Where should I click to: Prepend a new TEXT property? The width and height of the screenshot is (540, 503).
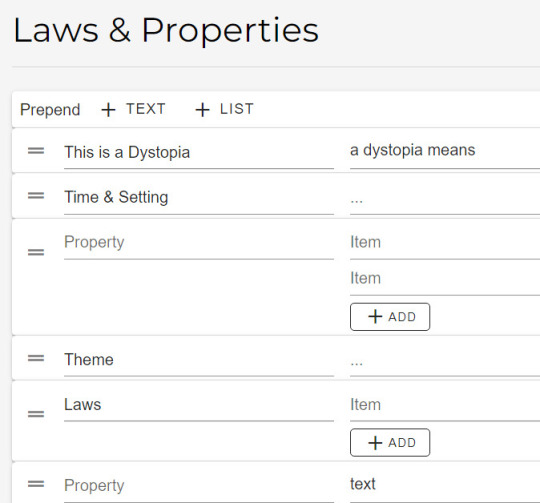click(133, 109)
